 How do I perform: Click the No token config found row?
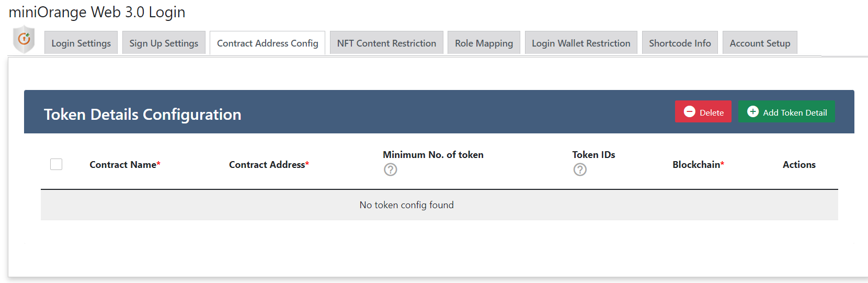click(439, 205)
